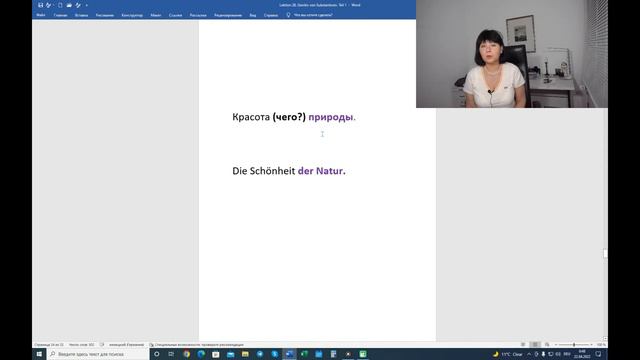Click the German language indicator in status bar
This screenshot has height=360, width=640.
[x=126, y=345]
